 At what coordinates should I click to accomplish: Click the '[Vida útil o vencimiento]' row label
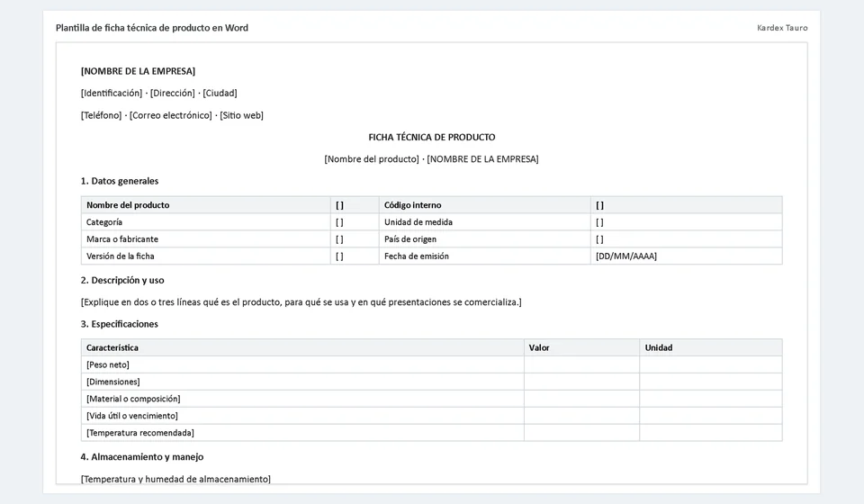(x=132, y=416)
